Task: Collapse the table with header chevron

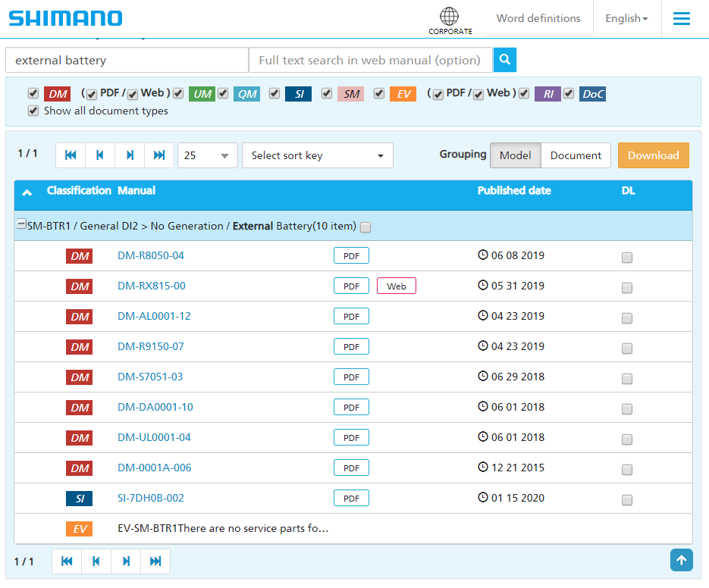Action: tap(27, 192)
